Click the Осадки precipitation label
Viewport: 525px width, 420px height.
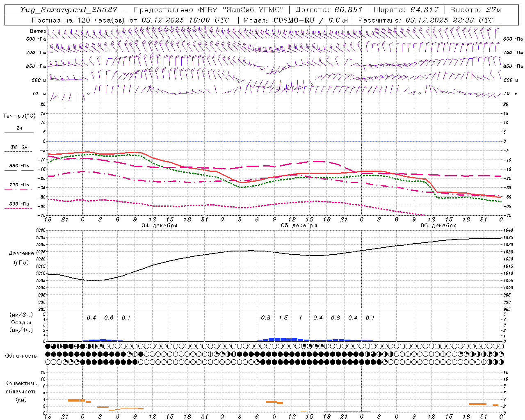(x=21, y=322)
